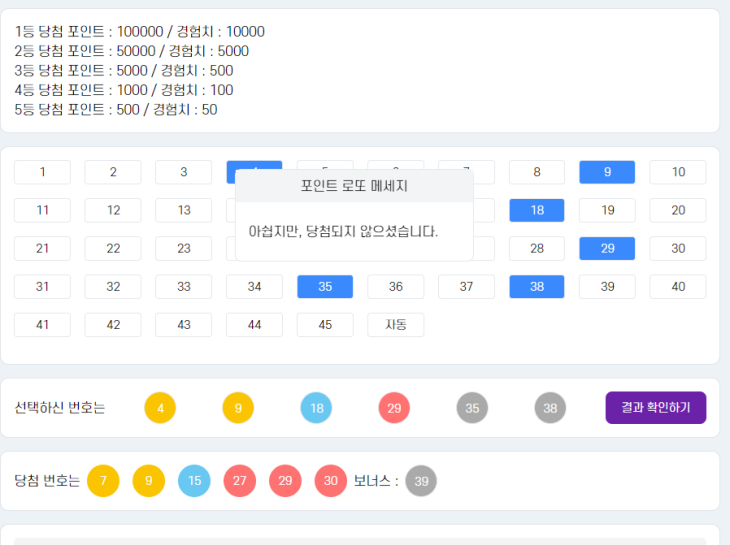Toggle off selected number 29
Image resolution: width=730 pixels, height=545 pixels.
tap(607, 248)
